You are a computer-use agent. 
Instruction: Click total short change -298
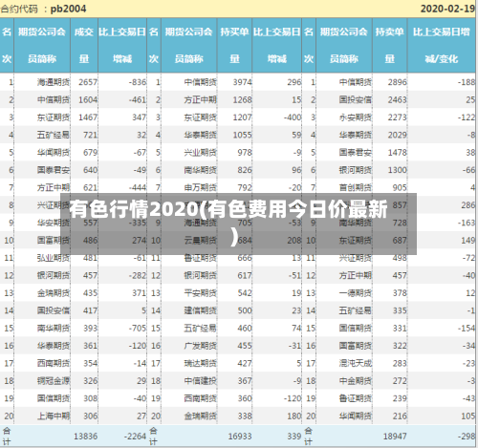(467, 437)
